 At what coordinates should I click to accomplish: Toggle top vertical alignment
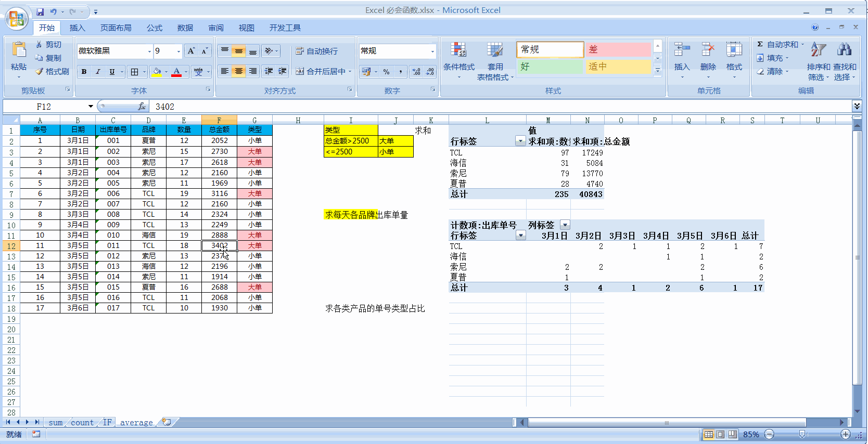pos(224,51)
